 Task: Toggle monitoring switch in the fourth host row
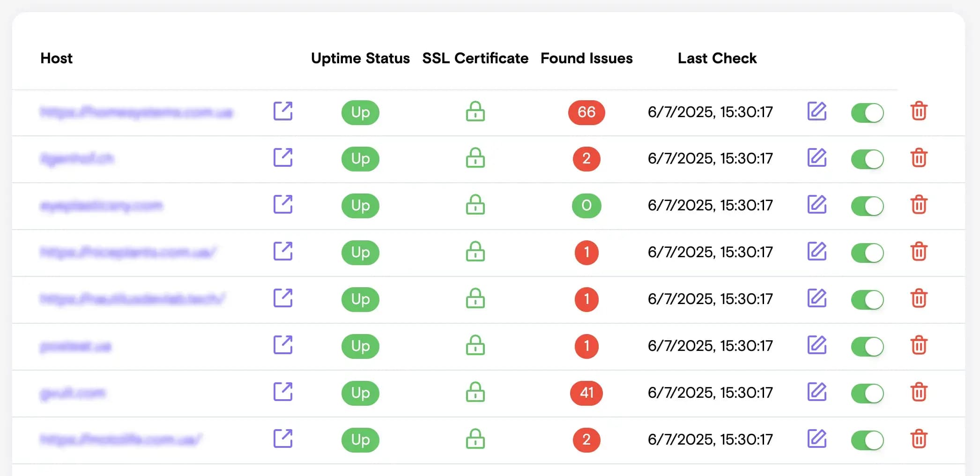coord(868,253)
